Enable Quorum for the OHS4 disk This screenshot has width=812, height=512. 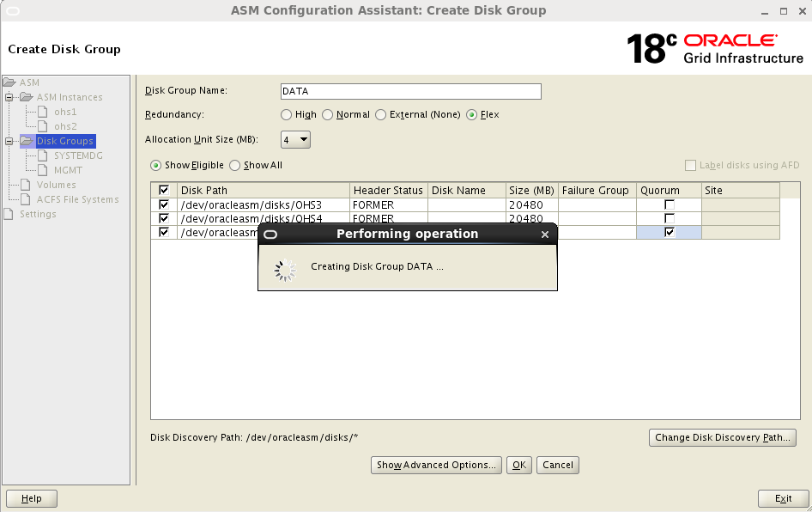click(669, 218)
